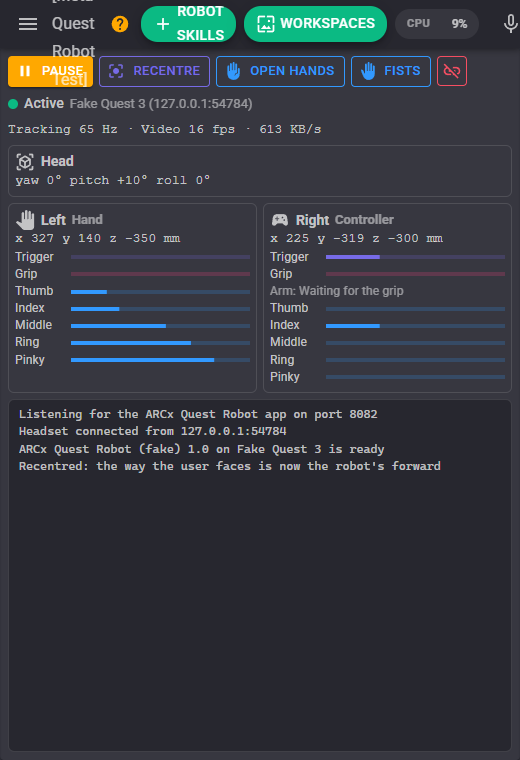The image size is (520, 760).
Task: Open Workspaces
Action: tap(315, 24)
